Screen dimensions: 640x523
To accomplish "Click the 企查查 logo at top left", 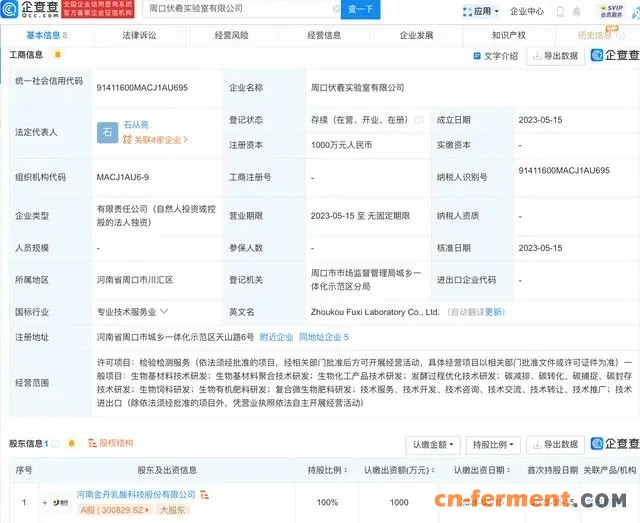I will 30,11.
